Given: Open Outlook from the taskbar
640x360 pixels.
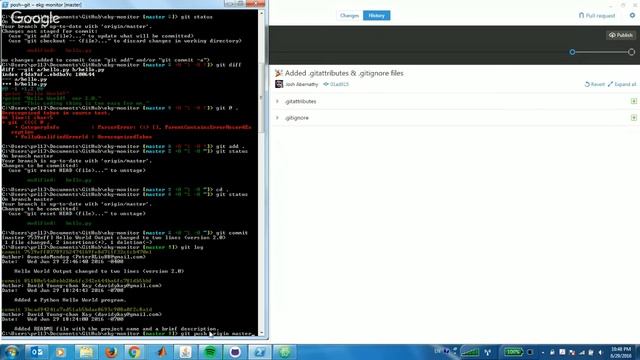Looking at the screenshot, I should (x=37, y=352).
